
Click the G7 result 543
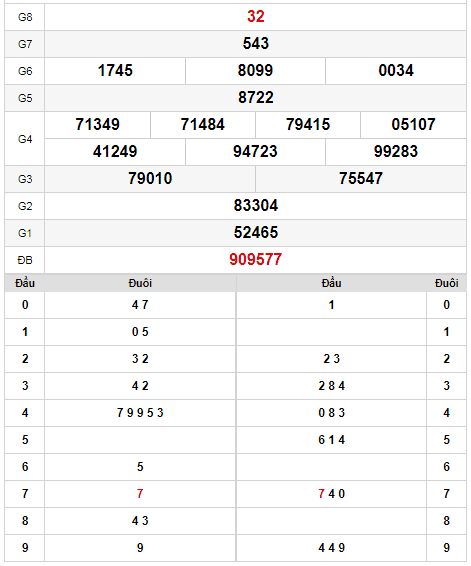tap(256, 44)
